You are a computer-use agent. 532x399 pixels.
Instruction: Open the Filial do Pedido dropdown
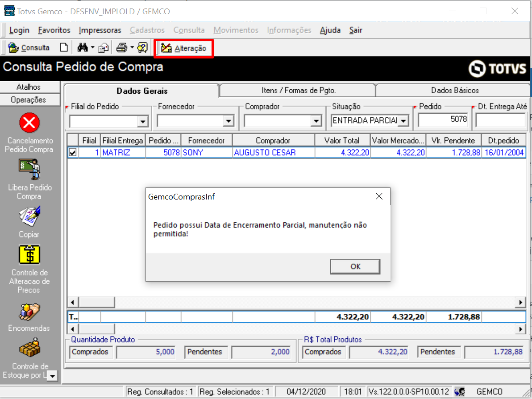coord(143,121)
